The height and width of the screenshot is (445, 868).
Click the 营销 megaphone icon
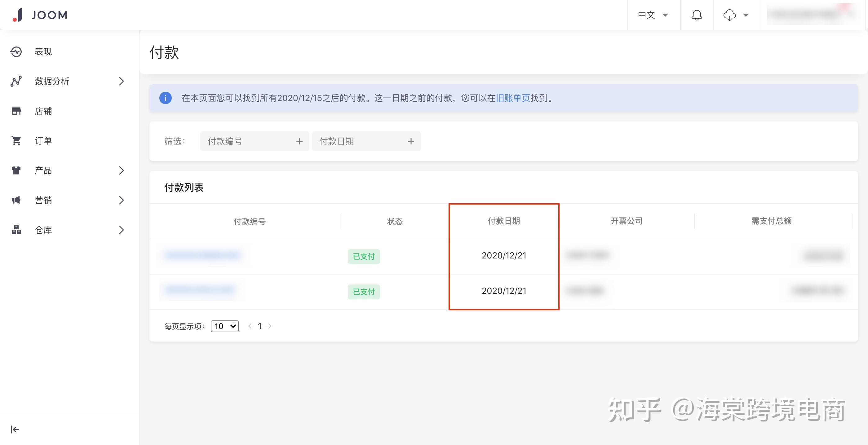point(16,200)
